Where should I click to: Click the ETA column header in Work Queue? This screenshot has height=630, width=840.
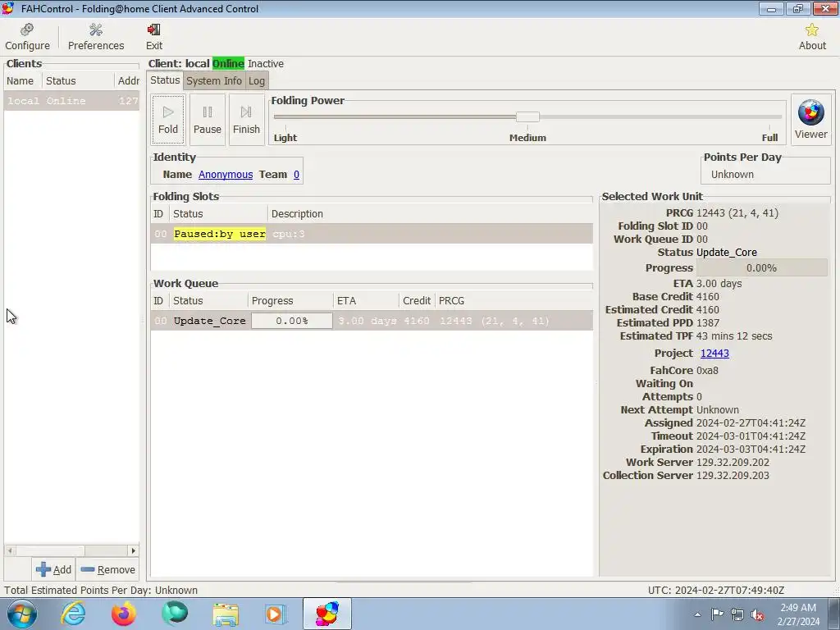366,301
